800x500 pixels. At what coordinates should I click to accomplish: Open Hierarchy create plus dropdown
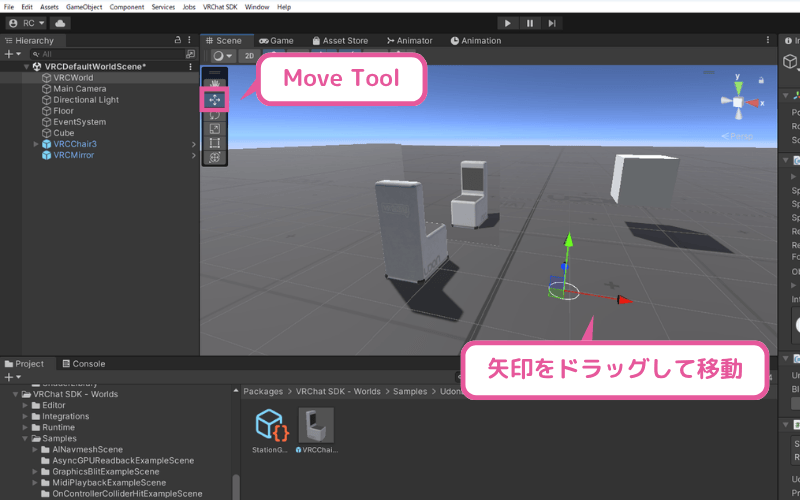[12, 54]
